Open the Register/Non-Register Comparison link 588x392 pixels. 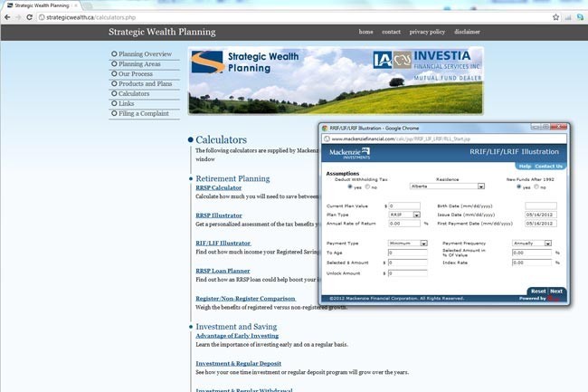[x=246, y=299]
